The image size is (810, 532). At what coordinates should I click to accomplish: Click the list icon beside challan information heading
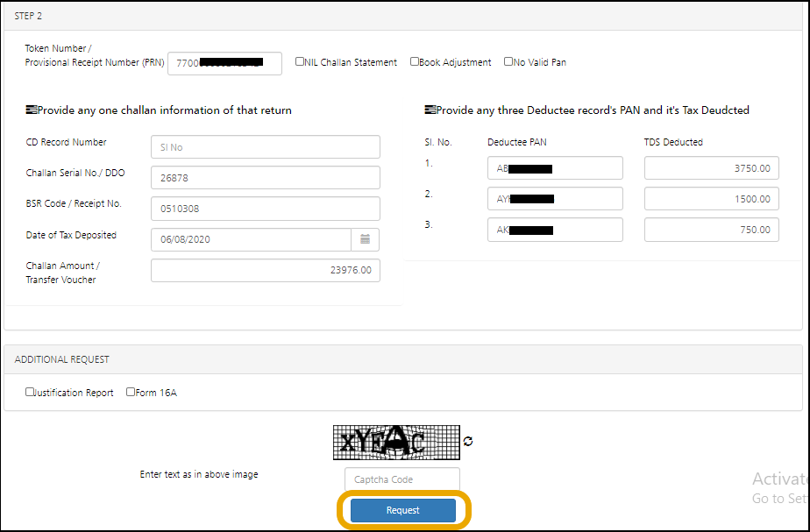tap(30, 110)
